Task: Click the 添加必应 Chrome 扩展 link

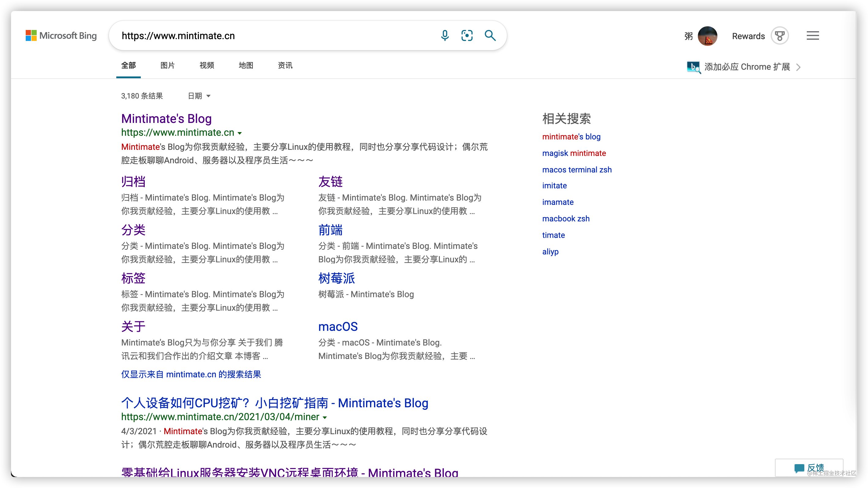Action: pos(747,67)
